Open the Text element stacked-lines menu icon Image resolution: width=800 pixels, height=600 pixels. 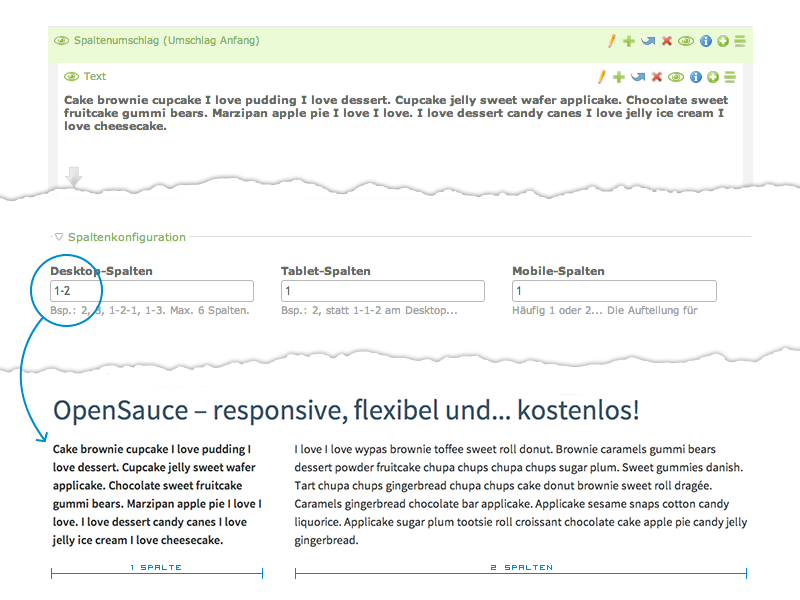coord(730,77)
